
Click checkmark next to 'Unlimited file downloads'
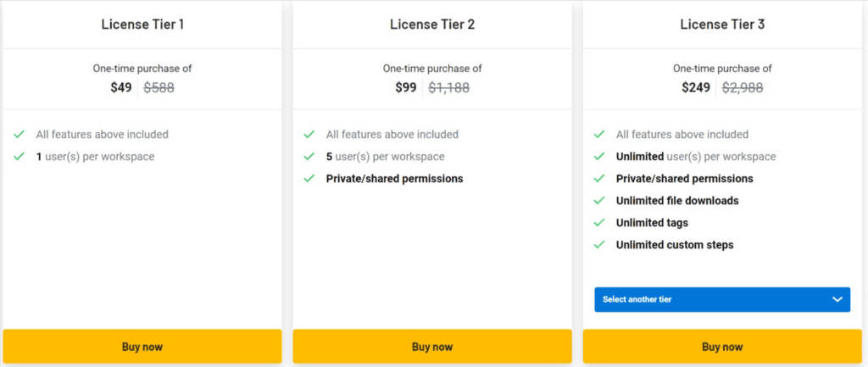tap(599, 201)
